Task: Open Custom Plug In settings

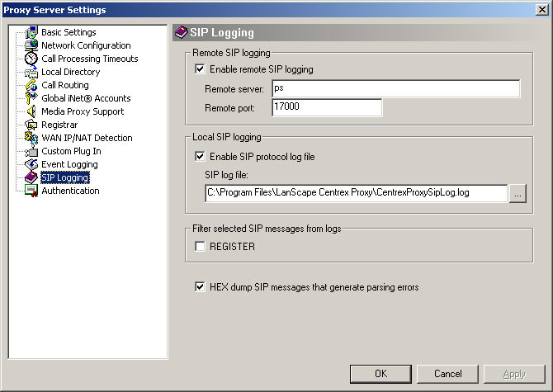Action: coord(71,151)
